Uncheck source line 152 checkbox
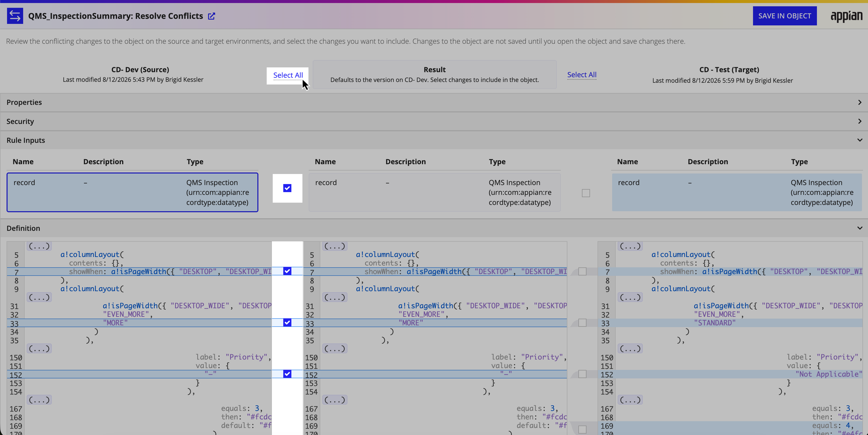This screenshot has width=868, height=435. pyautogui.click(x=287, y=374)
